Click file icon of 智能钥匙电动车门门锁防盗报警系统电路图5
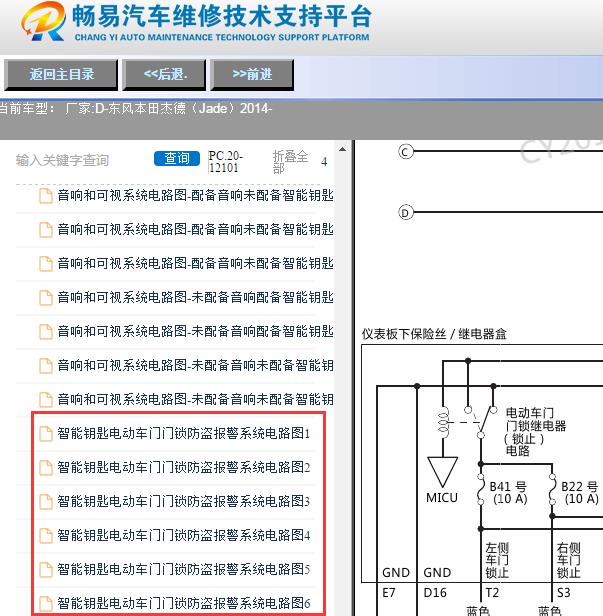This screenshot has height=616, width=603. click(x=46, y=569)
